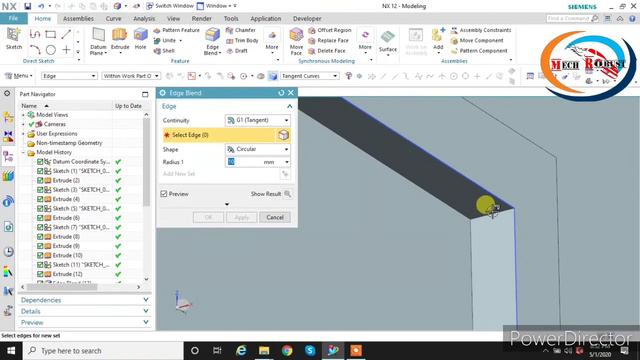Toggle checkbox for Extrude (10)
640x360 pixels.
(40, 256)
